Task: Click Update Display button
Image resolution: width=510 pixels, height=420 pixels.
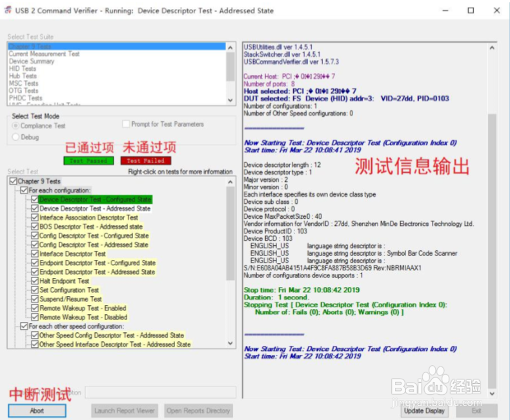Action: 424,410
